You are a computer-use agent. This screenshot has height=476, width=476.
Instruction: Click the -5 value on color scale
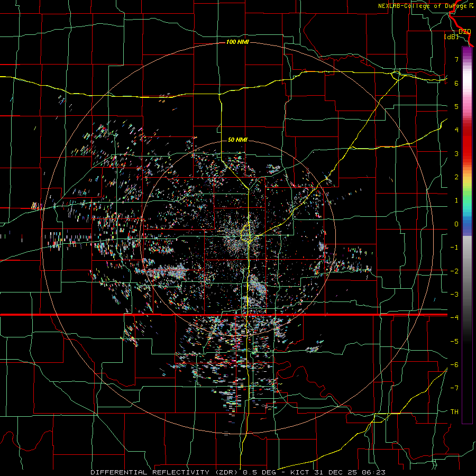tap(454, 342)
